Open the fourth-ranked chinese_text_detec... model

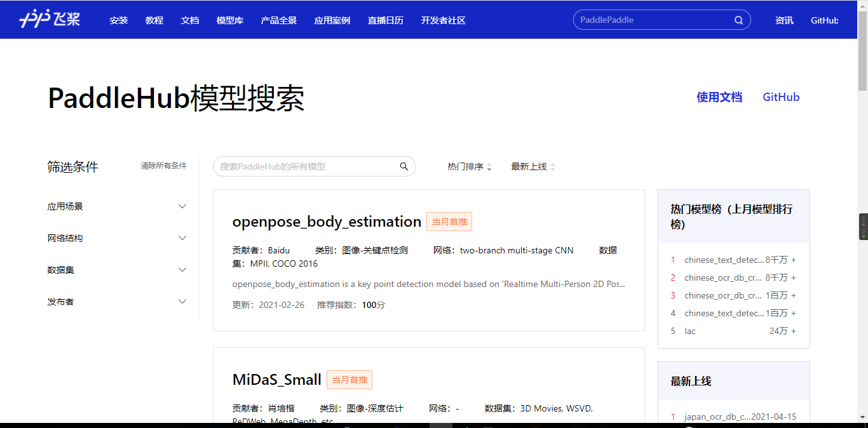click(724, 313)
